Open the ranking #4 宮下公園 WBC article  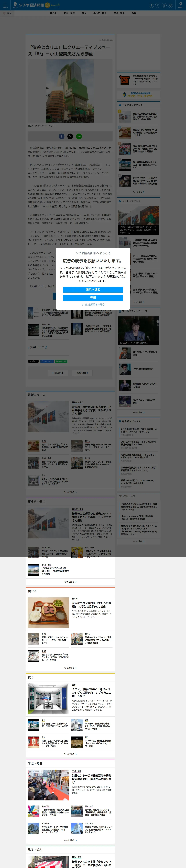click(138, 165)
